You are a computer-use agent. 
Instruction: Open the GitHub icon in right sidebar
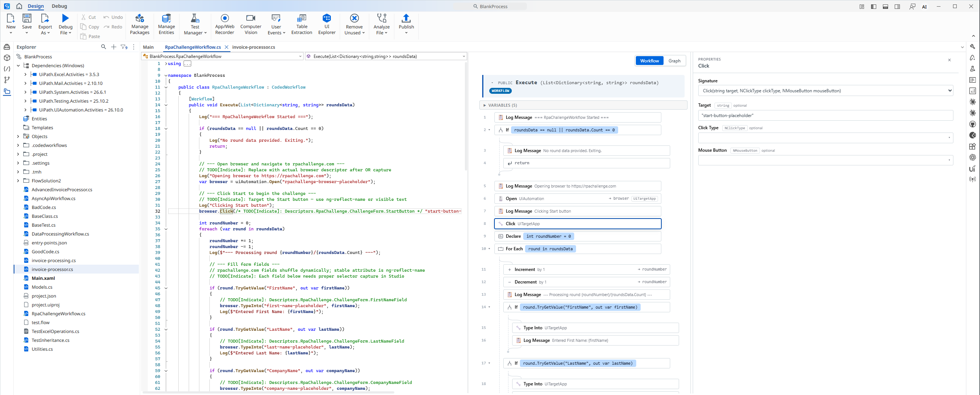pyautogui.click(x=972, y=124)
